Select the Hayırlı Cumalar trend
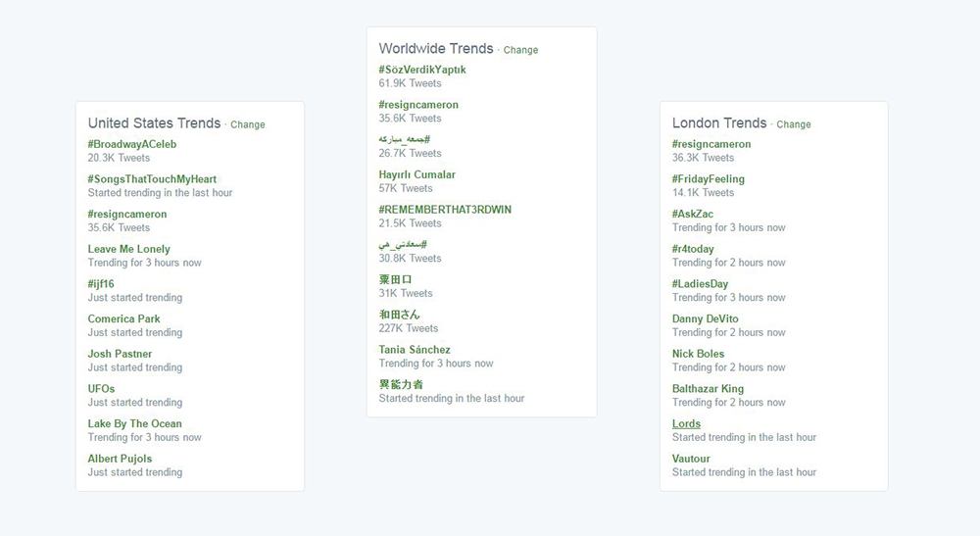Screen dimensions: 980x536 [417, 174]
